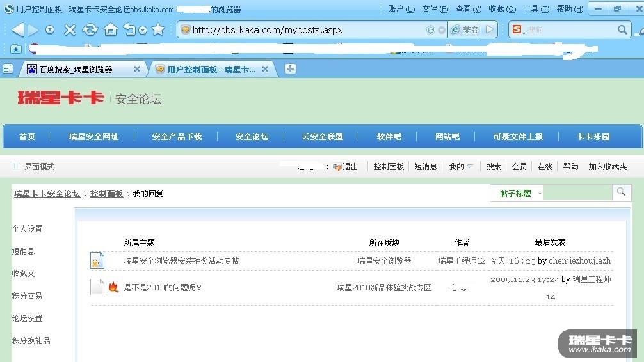Open topic 瑞星安全浏览器安装抽奖活动专帖
This screenshot has width=644, height=362.
coord(181,260)
